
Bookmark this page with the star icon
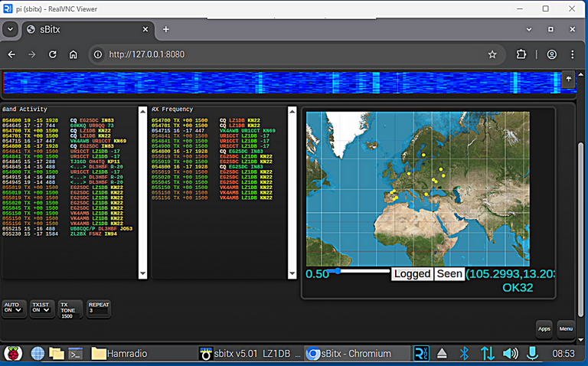click(492, 54)
